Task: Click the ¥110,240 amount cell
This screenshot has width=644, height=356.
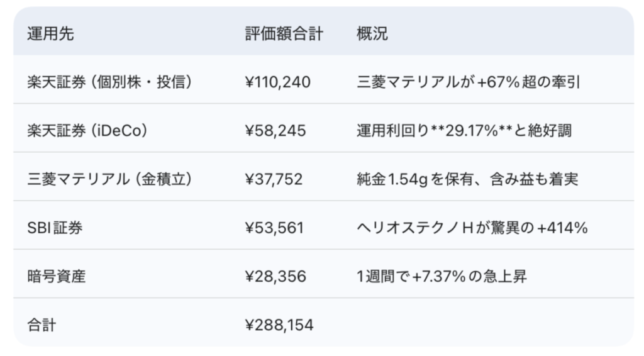Action: 277,82
